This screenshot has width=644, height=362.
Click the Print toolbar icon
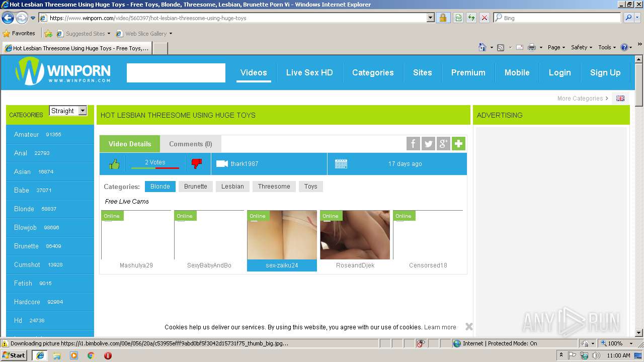click(x=532, y=47)
